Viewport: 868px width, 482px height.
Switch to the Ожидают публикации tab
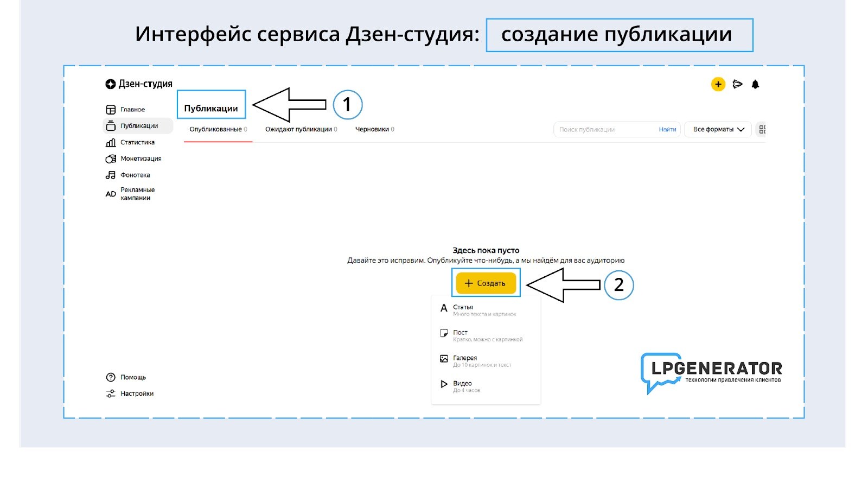click(301, 129)
